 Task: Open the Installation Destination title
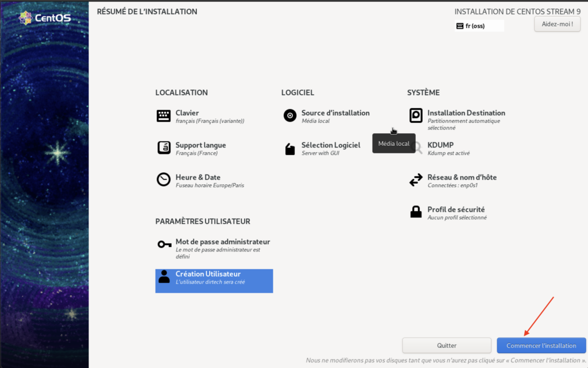(x=466, y=113)
